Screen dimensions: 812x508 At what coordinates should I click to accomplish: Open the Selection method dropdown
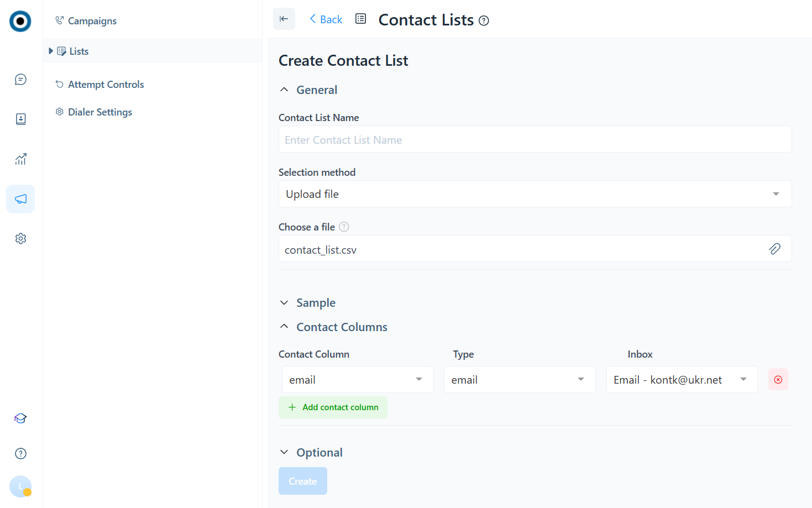click(x=535, y=194)
